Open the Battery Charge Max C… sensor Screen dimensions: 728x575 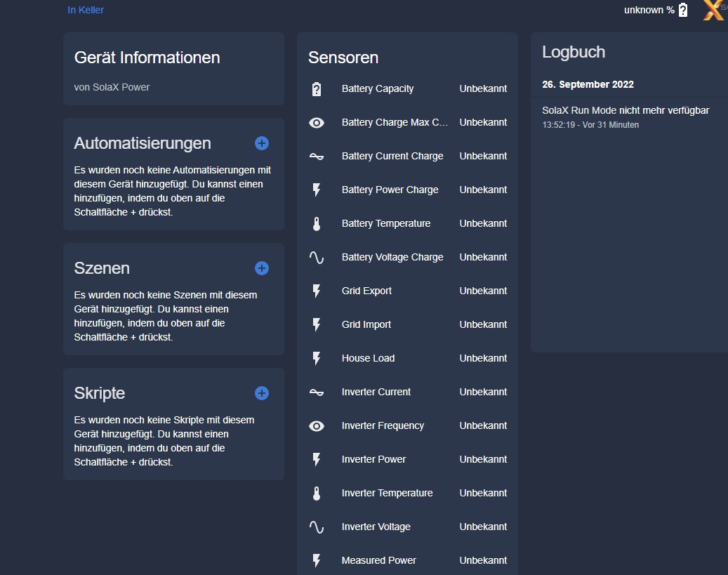click(408, 123)
